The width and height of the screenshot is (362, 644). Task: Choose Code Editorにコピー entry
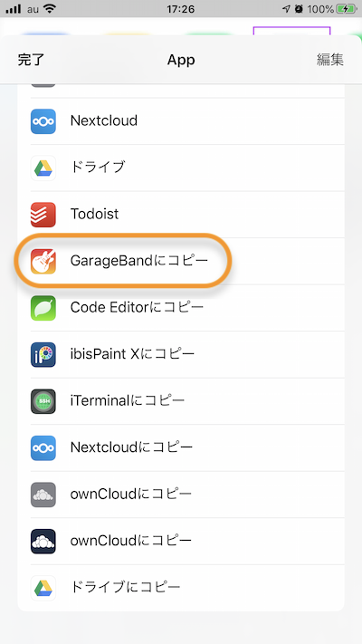coord(181,308)
